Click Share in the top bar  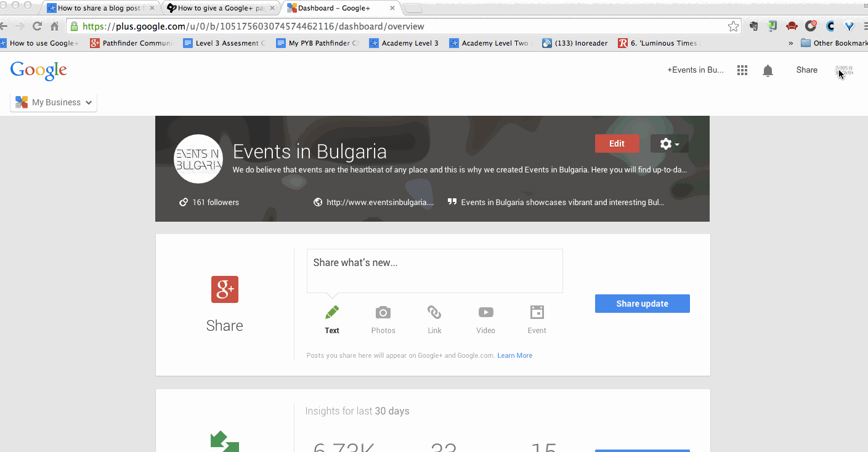coord(807,70)
